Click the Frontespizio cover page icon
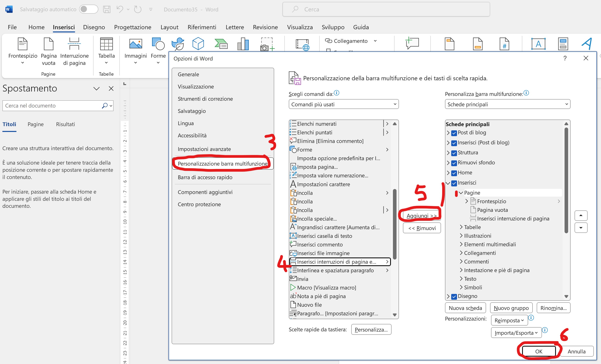601x364 pixels. point(22,44)
